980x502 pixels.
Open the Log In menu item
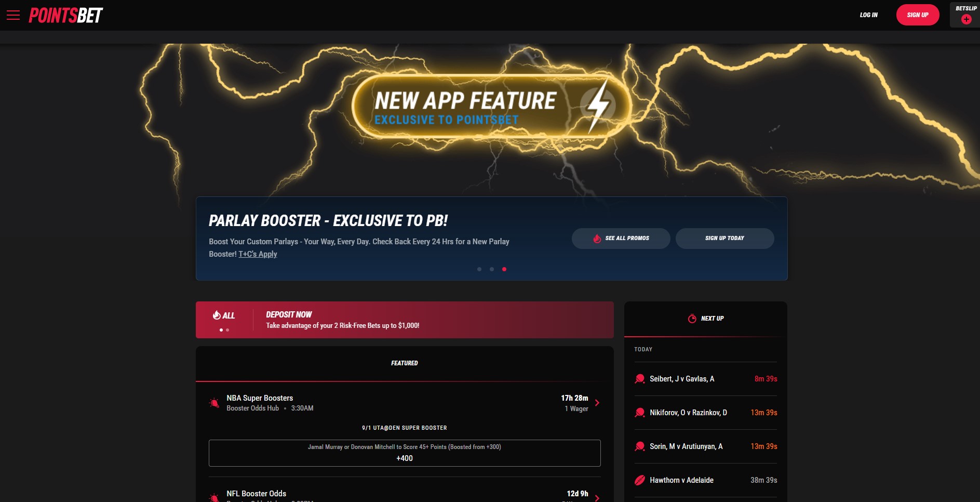(x=868, y=15)
